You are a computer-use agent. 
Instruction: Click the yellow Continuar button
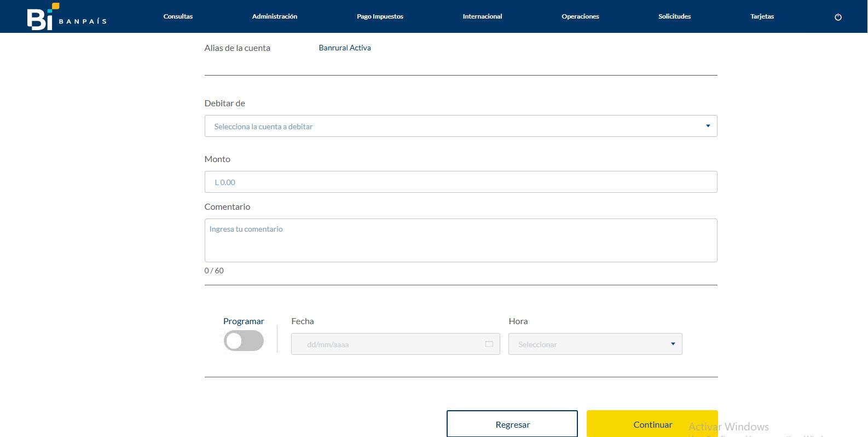(x=652, y=424)
